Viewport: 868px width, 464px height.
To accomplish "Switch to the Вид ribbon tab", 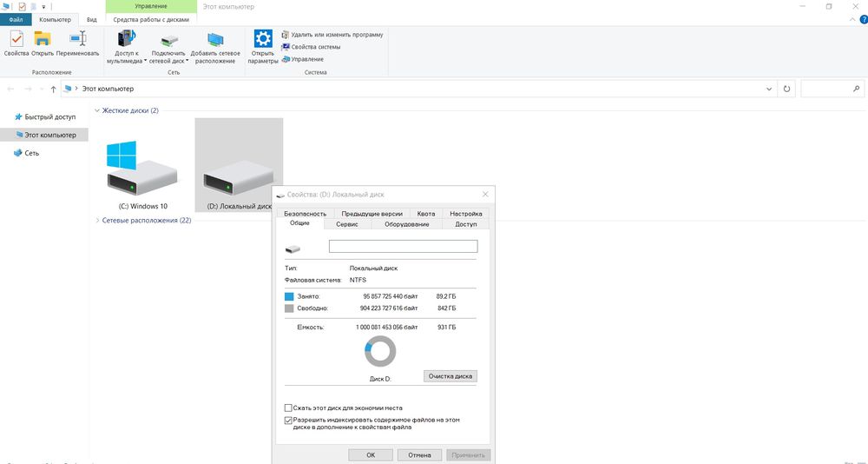I will [x=92, y=19].
